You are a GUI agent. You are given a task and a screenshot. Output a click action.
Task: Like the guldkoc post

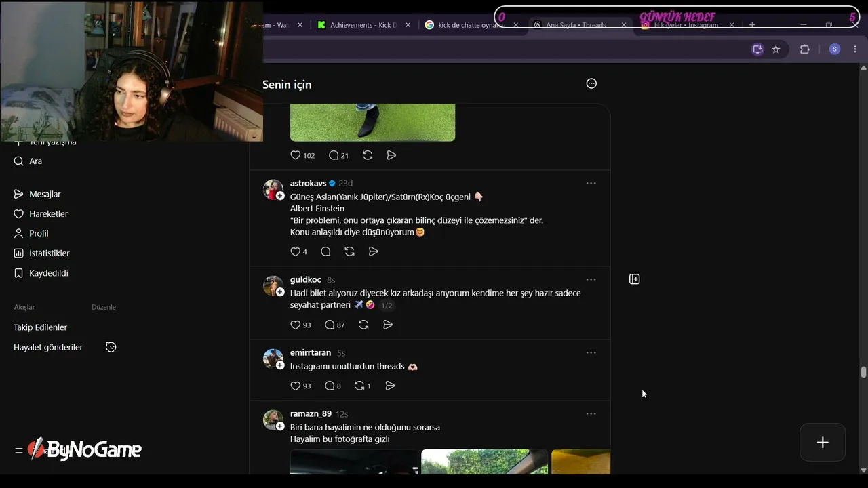click(296, 325)
